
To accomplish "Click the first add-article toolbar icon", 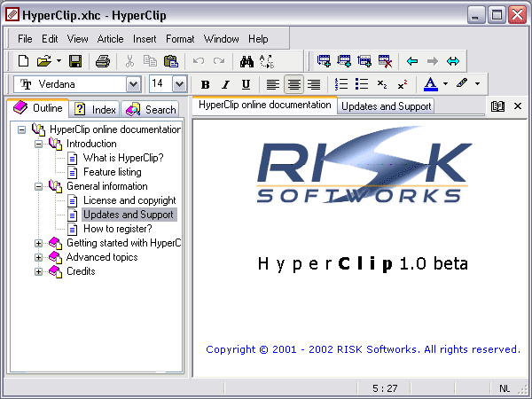I will pyautogui.click(x=324, y=61).
